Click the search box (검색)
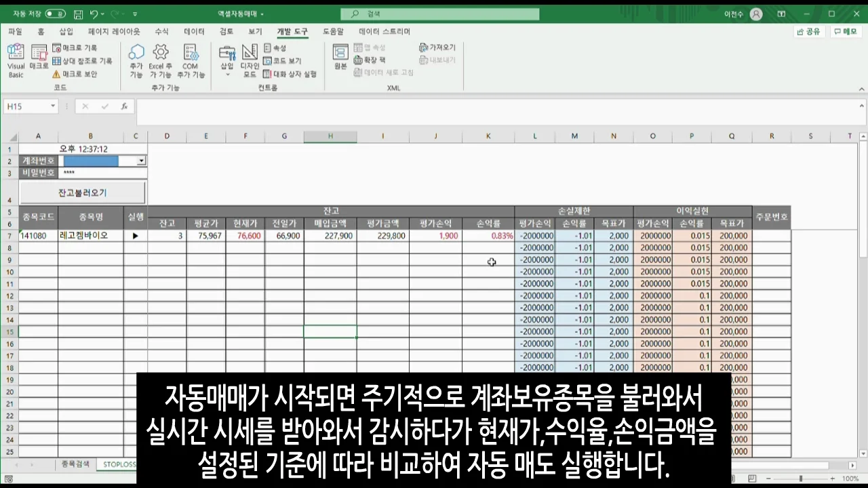 coord(440,14)
